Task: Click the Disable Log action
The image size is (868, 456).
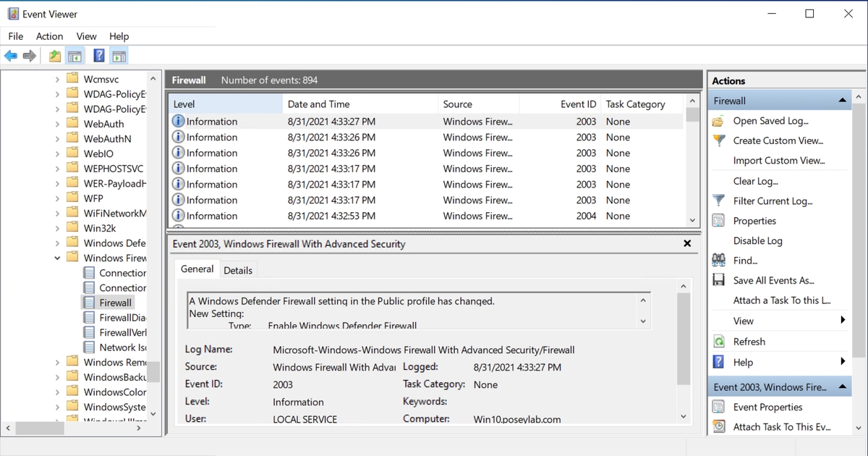Action: pos(758,240)
